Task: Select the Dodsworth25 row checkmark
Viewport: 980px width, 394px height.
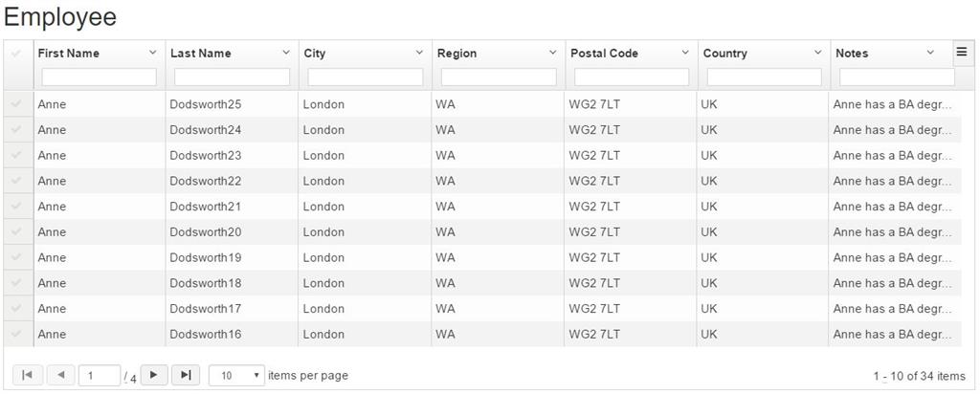Action: (x=16, y=104)
